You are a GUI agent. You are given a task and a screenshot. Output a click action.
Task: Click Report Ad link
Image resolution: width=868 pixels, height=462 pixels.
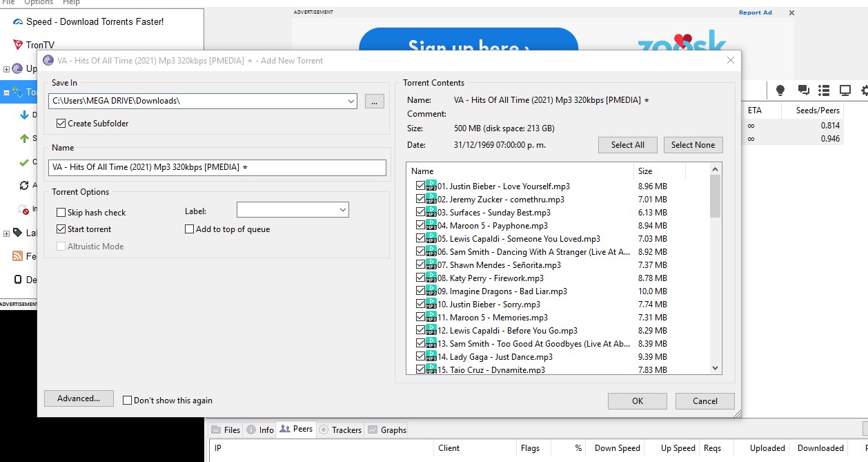click(x=756, y=12)
